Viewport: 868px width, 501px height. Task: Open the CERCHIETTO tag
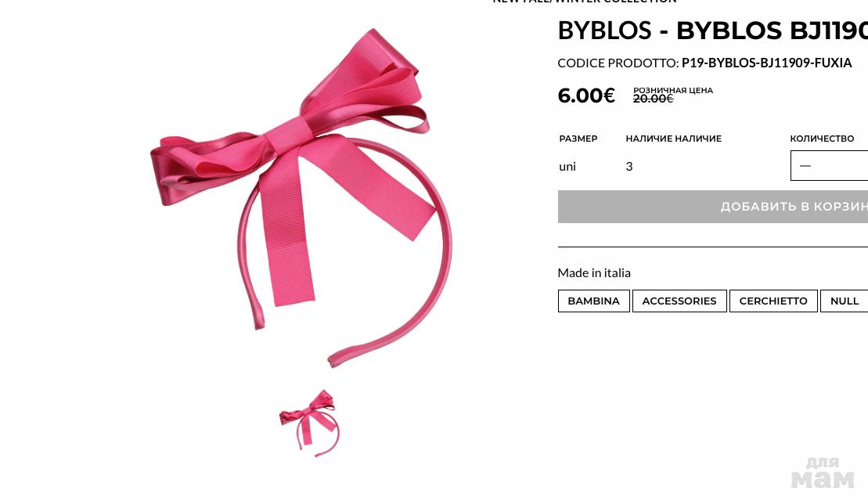point(773,301)
